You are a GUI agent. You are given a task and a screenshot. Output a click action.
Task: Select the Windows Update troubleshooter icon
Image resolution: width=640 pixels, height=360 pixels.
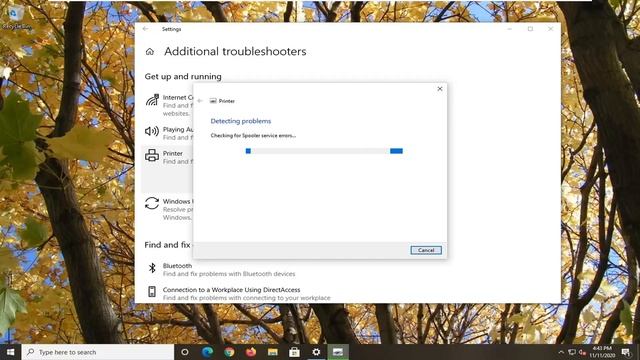tap(152, 203)
